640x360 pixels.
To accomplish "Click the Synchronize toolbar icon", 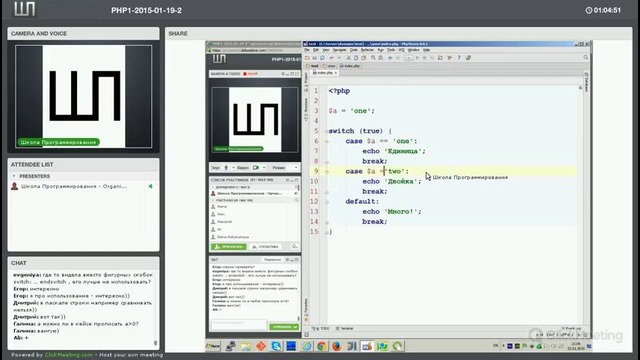I will 322,58.
